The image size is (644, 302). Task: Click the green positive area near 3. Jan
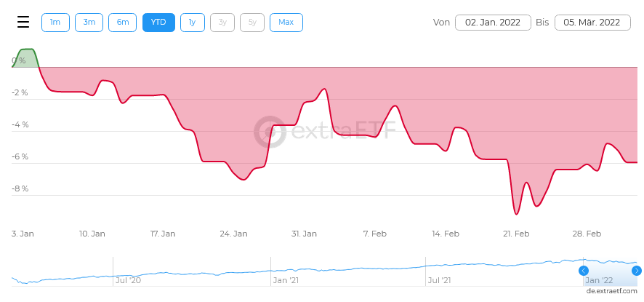(x=26, y=57)
